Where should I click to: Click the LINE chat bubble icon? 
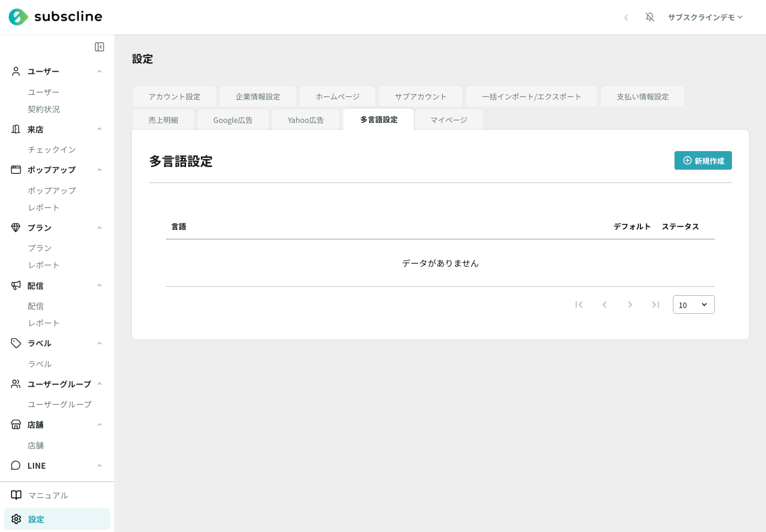coord(16,465)
